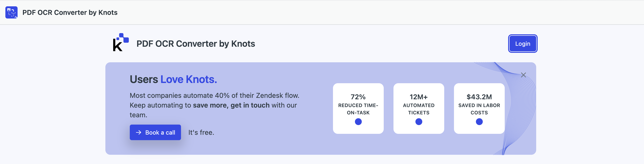Image resolution: width=644 pixels, height=164 pixels.
Task: Click the page heading PDF OCR Converter by Knots
Action: click(x=195, y=44)
